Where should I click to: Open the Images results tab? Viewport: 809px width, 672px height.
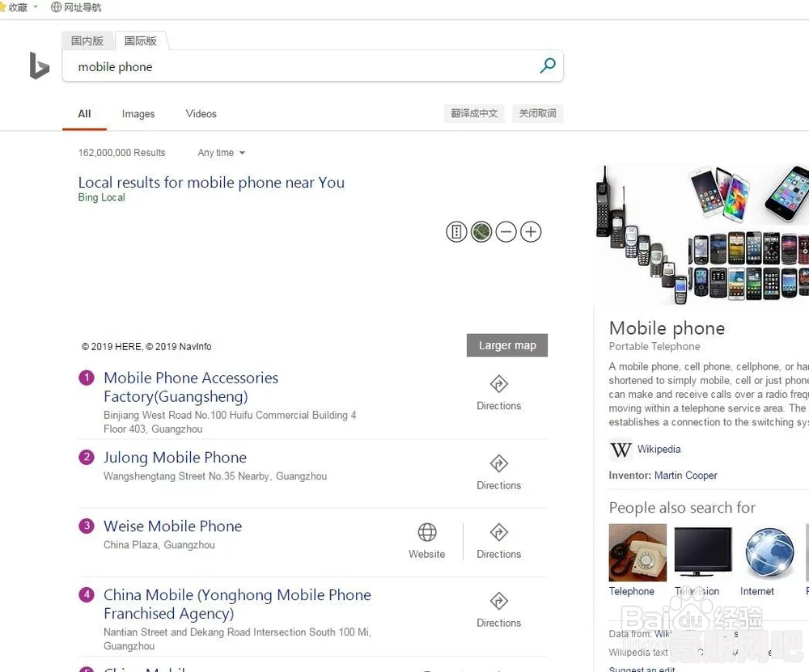click(x=138, y=114)
